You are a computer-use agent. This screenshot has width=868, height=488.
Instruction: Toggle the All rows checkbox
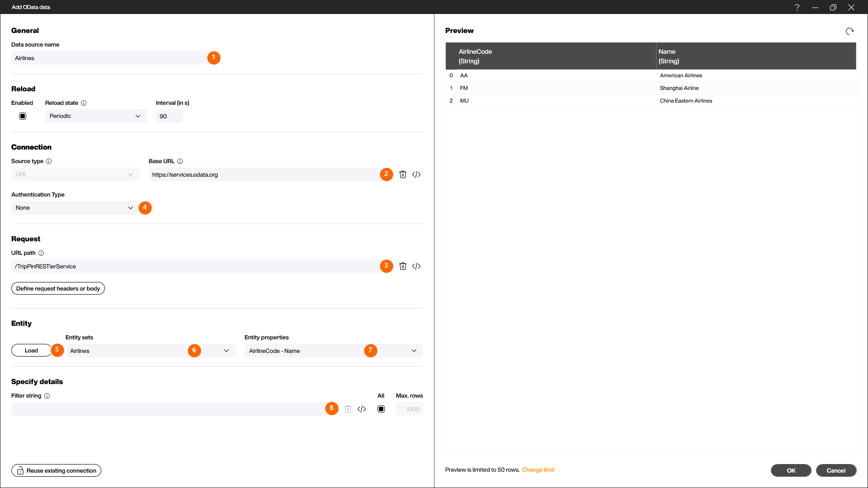click(381, 409)
